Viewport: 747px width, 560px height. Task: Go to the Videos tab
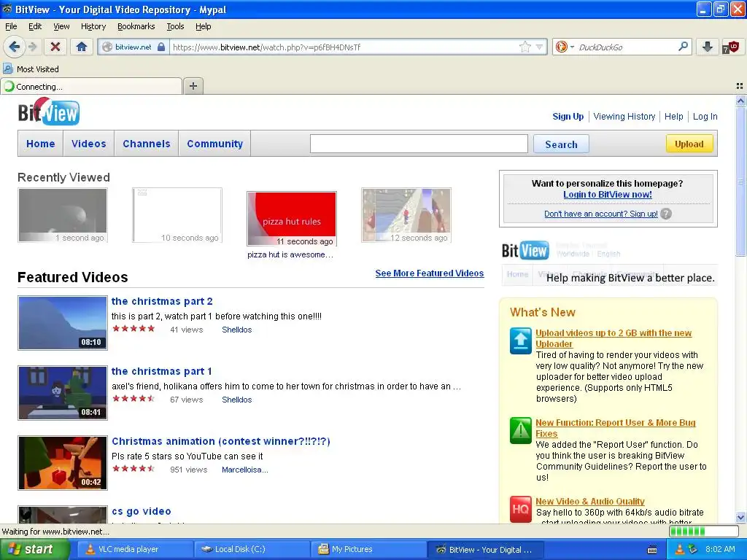pyautogui.click(x=88, y=144)
